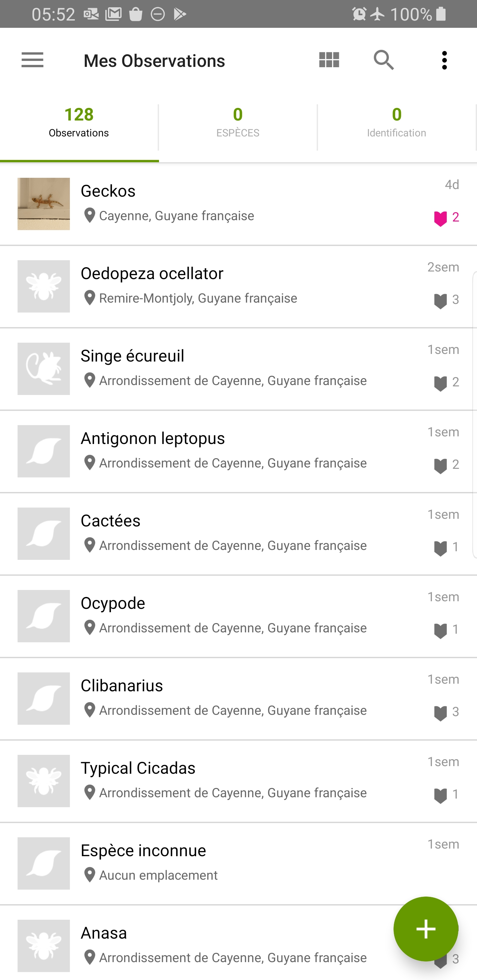The image size is (477, 980).
Task: Switch to the ESPÈCES tab
Action: [238, 122]
